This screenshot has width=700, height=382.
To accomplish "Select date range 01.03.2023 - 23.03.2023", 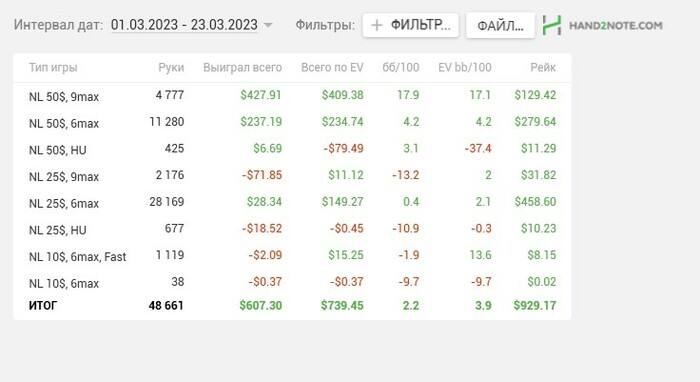I will click(184, 25).
